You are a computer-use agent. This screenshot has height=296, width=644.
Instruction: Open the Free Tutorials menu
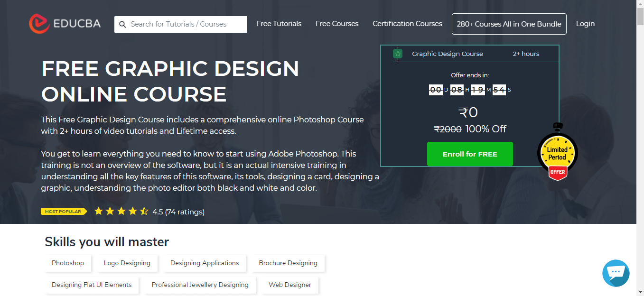[279, 24]
